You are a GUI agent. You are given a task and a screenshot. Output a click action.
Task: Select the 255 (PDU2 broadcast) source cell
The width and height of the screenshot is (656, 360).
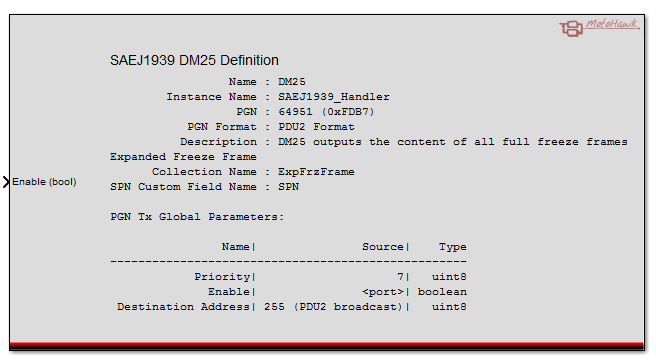[x=333, y=307]
